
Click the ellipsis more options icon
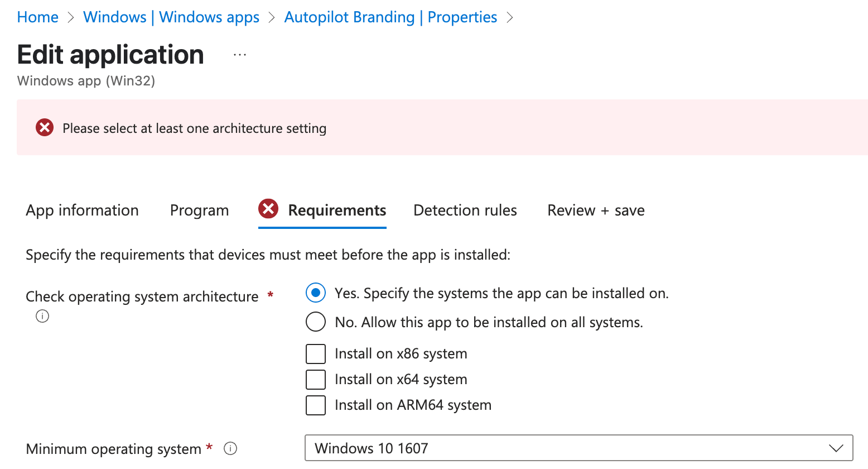[x=240, y=55]
